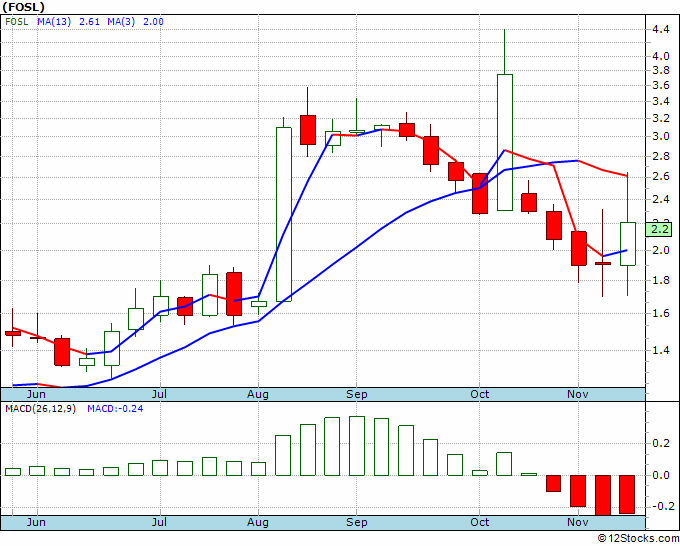This screenshot has height=546, width=680.
Task: Click the 1.8 price axis label
Action: point(660,280)
